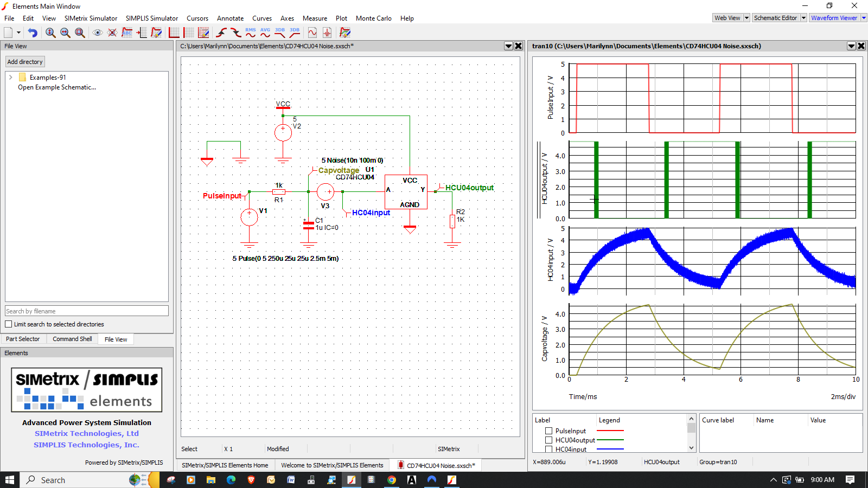Click the move curve to axis icon
Screen dimensions: 868x488
(x=142, y=33)
